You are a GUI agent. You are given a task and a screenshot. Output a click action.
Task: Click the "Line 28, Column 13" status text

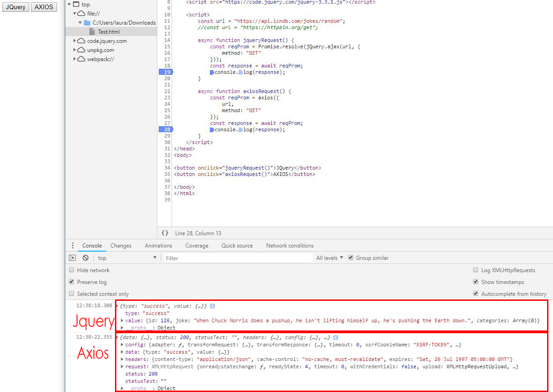pyautogui.click(x=198, y=233)
